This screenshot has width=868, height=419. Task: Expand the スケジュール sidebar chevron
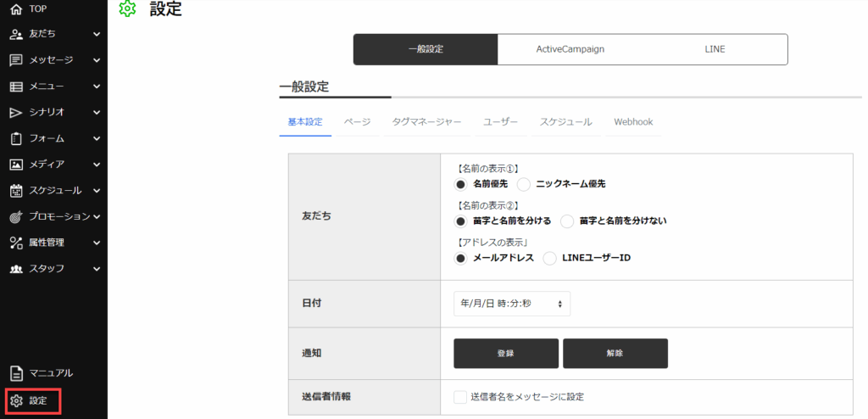pos(97,191)
